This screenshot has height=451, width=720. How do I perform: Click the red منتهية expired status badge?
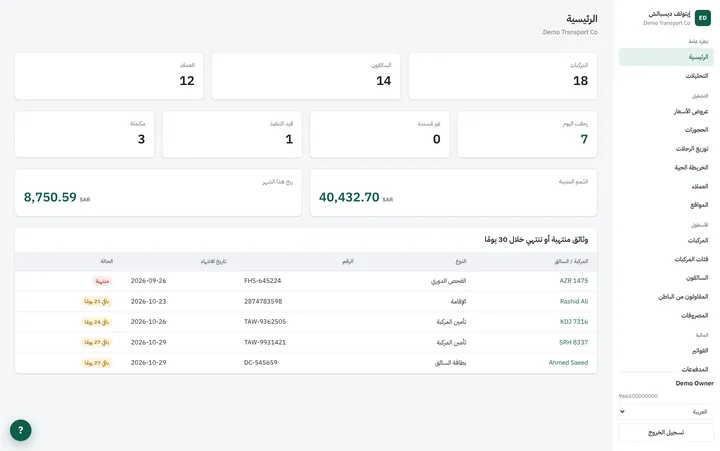102,281
